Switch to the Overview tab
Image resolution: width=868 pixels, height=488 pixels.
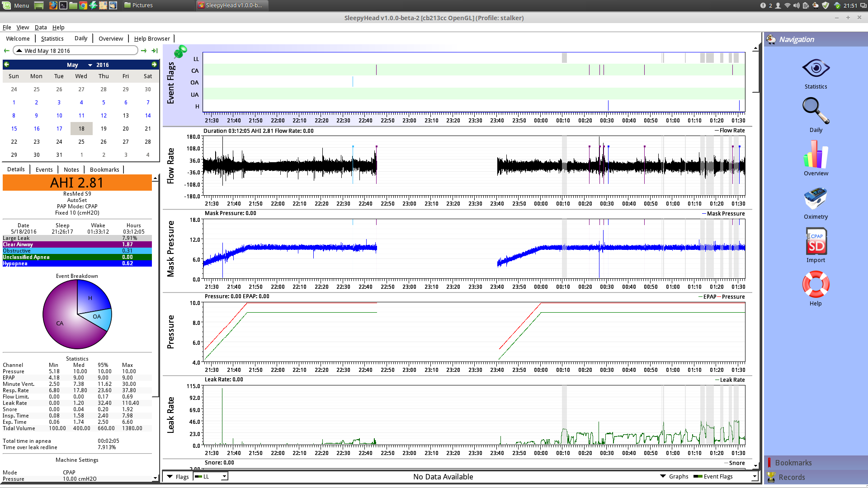(110, 38)
